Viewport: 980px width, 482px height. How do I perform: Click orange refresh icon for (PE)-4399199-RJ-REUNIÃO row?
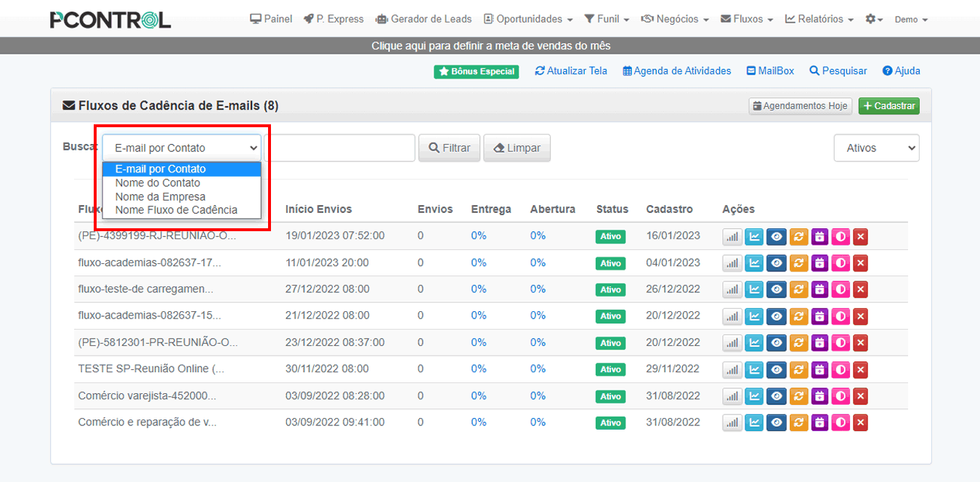pos(798,237)
